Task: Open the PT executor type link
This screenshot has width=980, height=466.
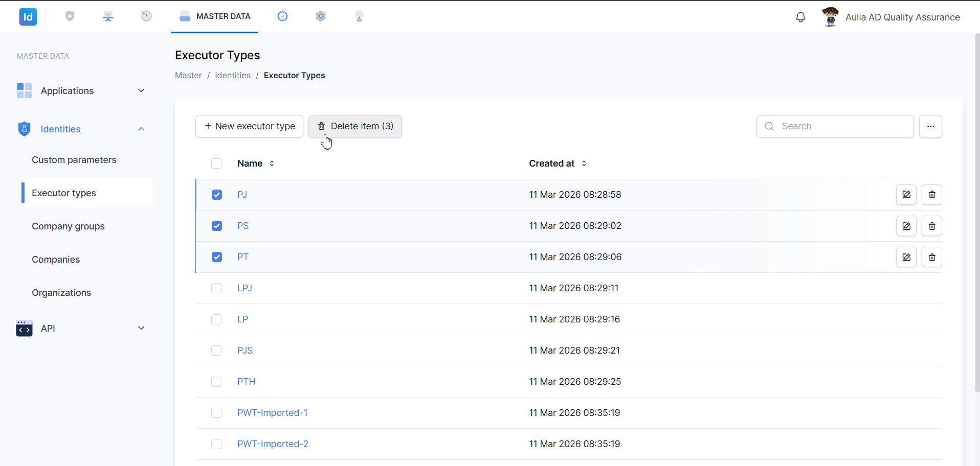Action: pos(243,257)
